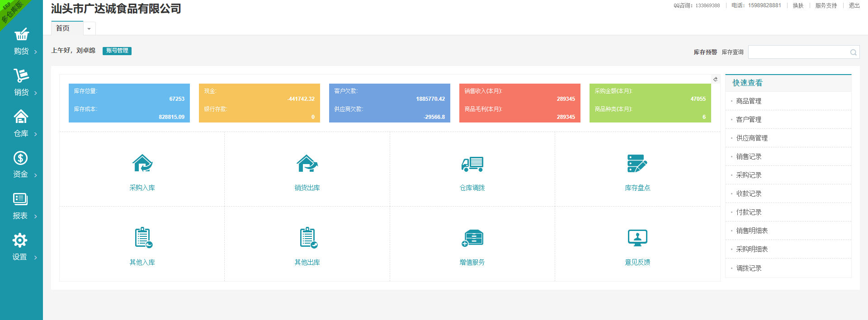Image resolution: width=868 pixels, height=320 pixels.
Task: Click the 意见反馈 label text
Action: pos(637,263)
